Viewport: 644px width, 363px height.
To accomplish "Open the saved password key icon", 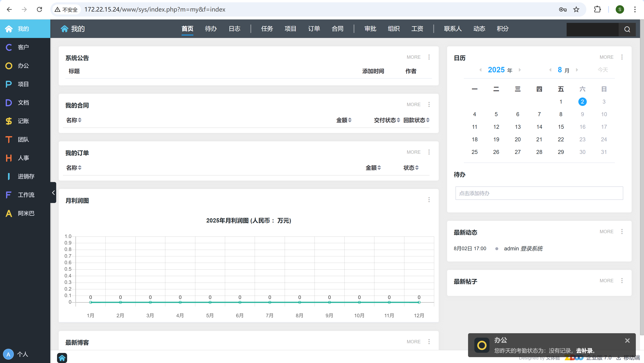I will tap(563, 9).
